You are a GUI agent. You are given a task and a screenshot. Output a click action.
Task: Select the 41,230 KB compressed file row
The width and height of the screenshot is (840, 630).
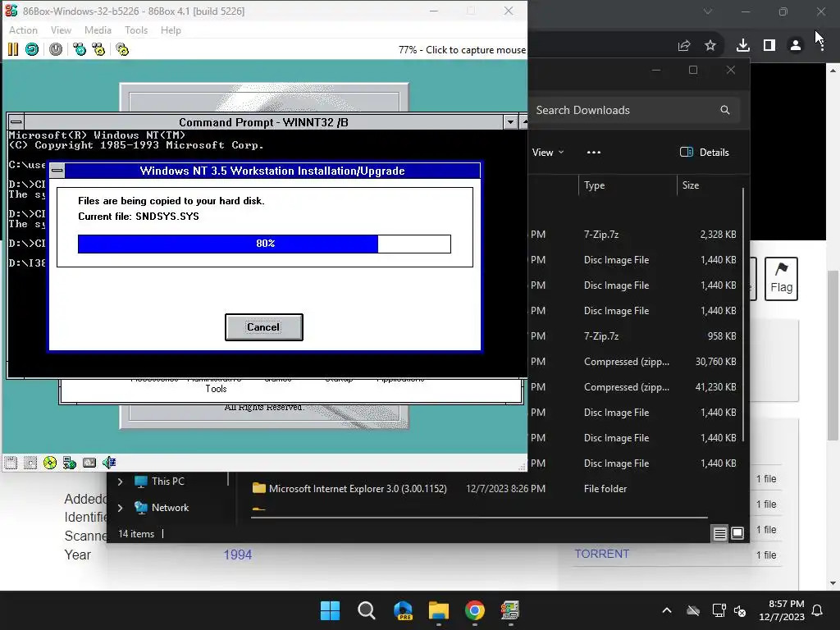click(635, 387)
